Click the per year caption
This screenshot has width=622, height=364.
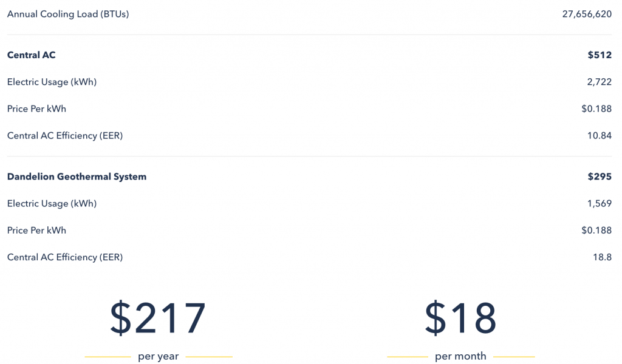click(159, 356)
